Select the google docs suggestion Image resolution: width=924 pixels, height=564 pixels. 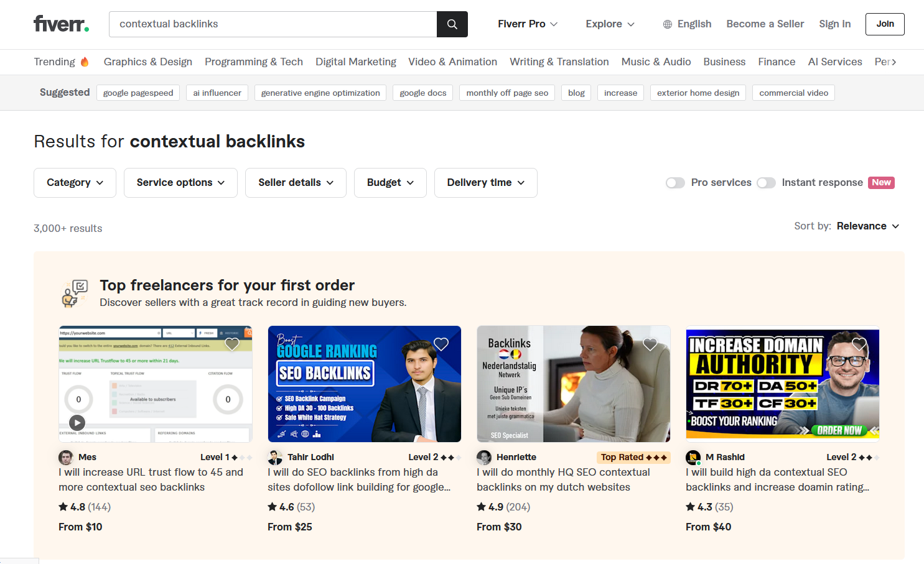coord(423,93)
